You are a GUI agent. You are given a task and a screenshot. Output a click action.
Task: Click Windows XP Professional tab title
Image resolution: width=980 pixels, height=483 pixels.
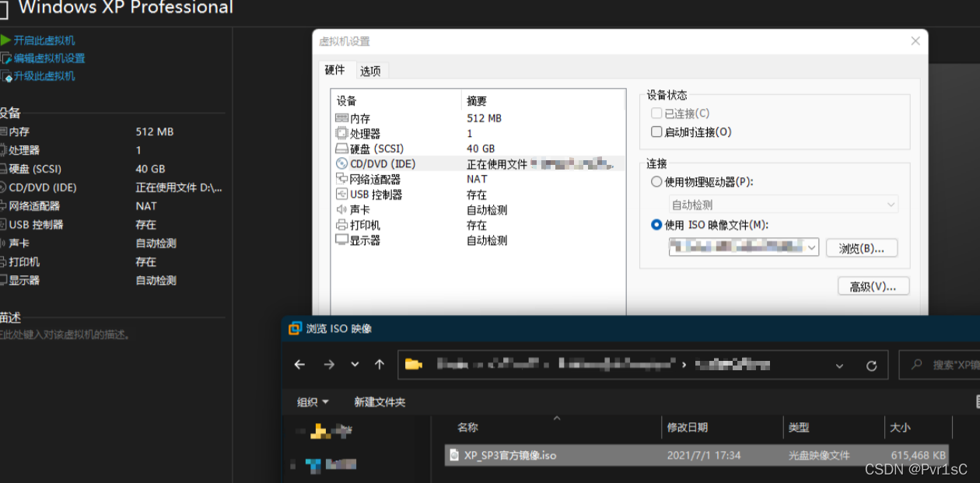click(125, 8)
